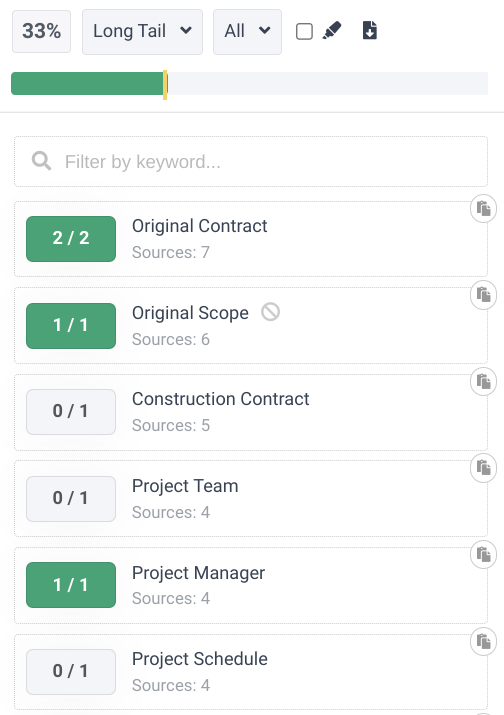Open the Project Team keyword row
Image resolution: width=504 pixels, height=715 pixels.
point(251,498)
